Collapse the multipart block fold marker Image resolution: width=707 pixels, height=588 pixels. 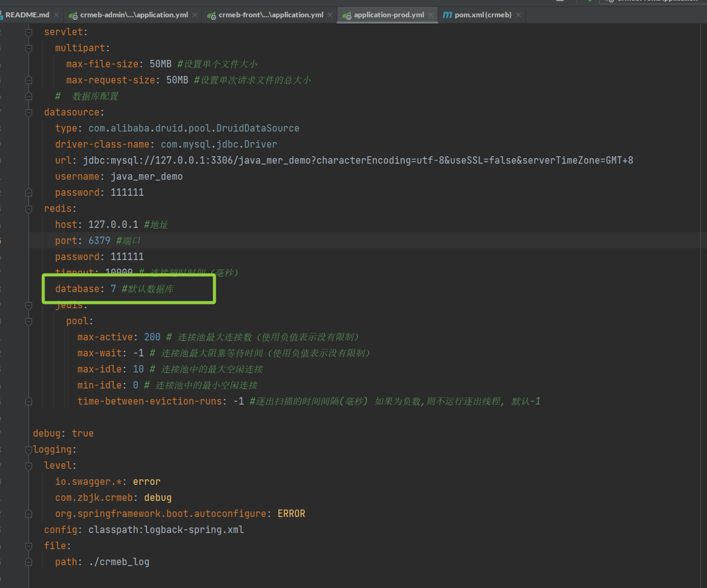28,48
